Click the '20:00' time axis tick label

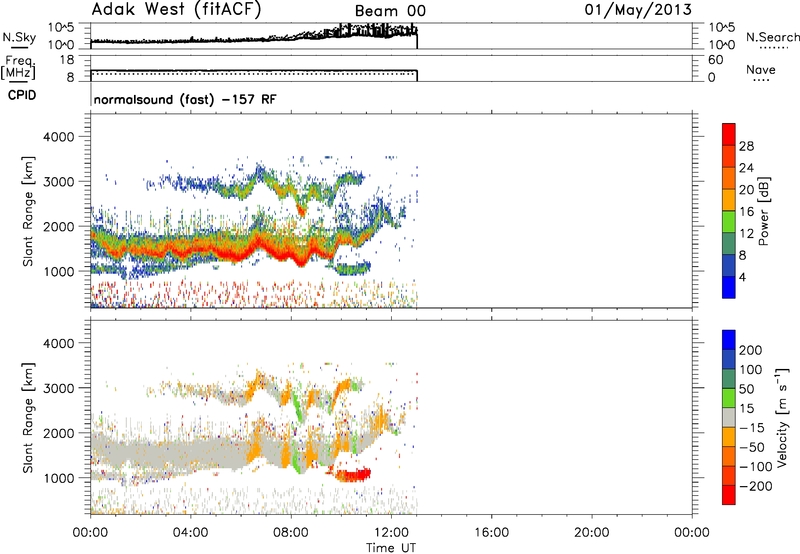click(x=592, y=533)
